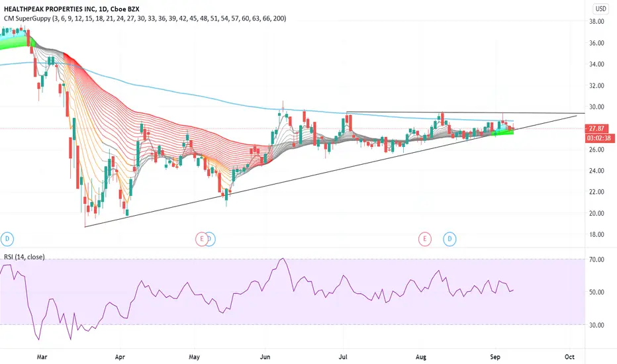The height and width of the screenshot is (364, 617).
Task: Click the 18.00 price axis label
Action: pos(596,234)
